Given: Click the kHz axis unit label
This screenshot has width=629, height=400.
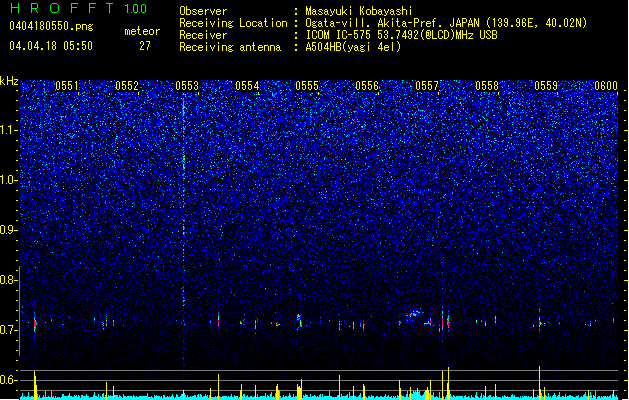Looking at the screenshot, I should [9, 81].
